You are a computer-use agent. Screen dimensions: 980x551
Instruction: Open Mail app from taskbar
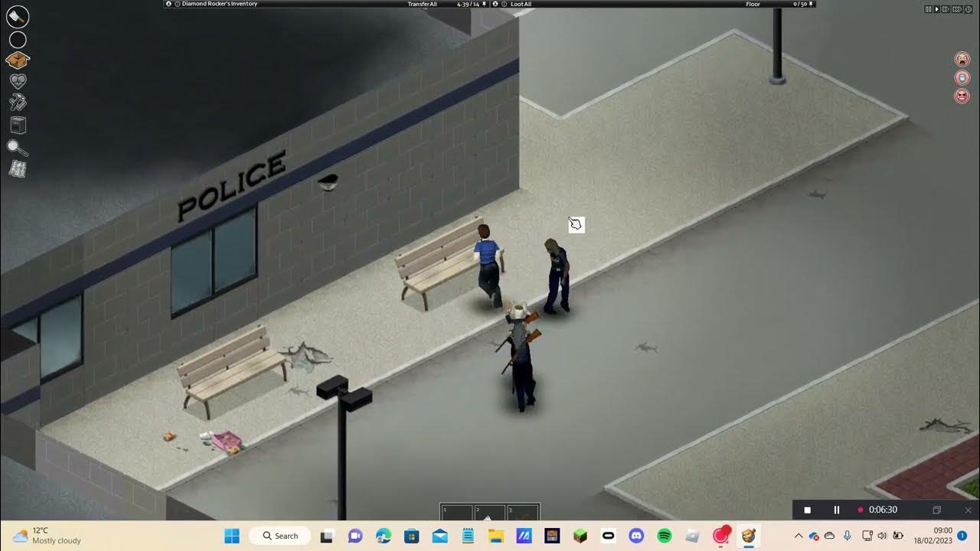pyautogui.click(x=440, y=536)
